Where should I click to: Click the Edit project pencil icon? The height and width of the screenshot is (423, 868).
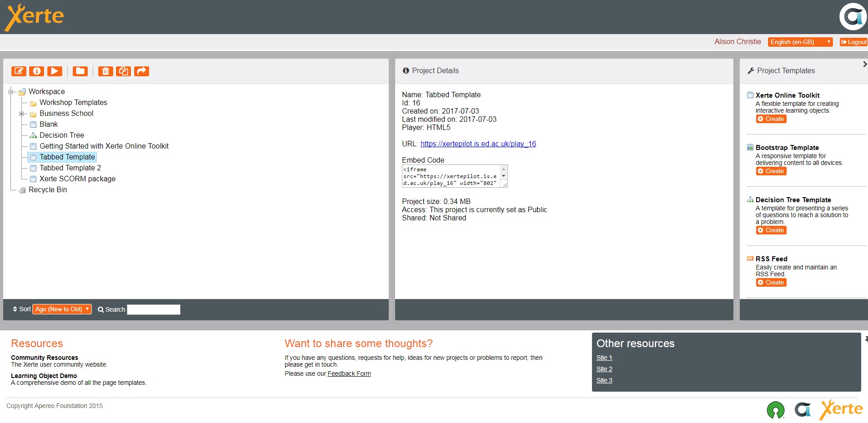pos(19,71)
